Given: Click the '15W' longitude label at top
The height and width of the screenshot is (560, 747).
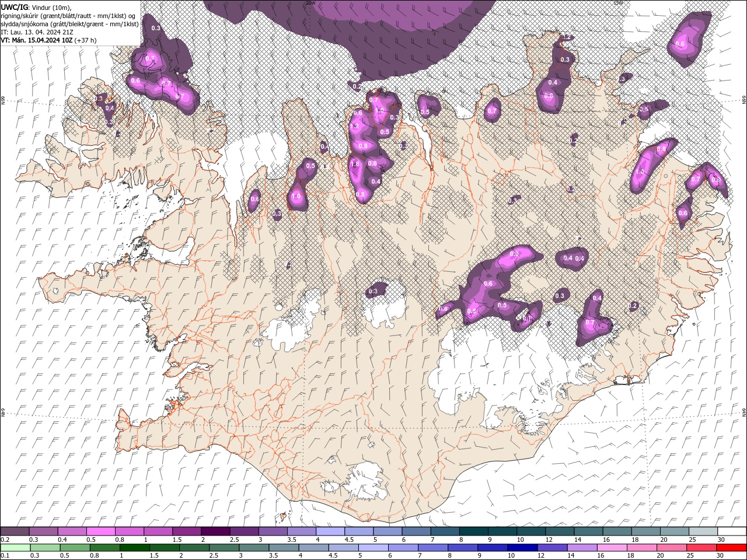Looking at the screenshot, I should pyautogui.click(x=618, y=3).
